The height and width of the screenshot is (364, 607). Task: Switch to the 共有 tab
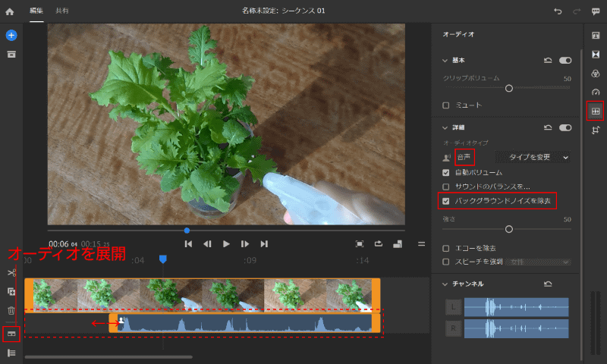pyautogui.click(x=62, y=11)
